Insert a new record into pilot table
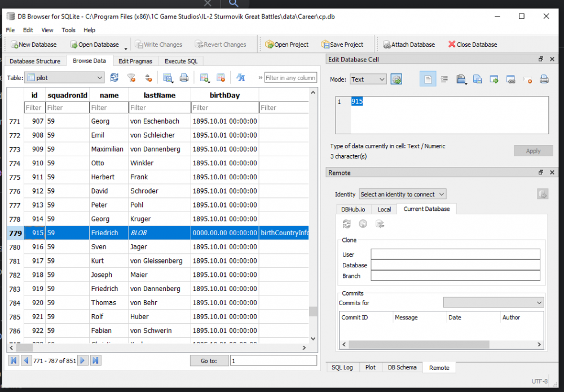Image resolution: width=564 pixels, height=392 pixels. (205, 77)
